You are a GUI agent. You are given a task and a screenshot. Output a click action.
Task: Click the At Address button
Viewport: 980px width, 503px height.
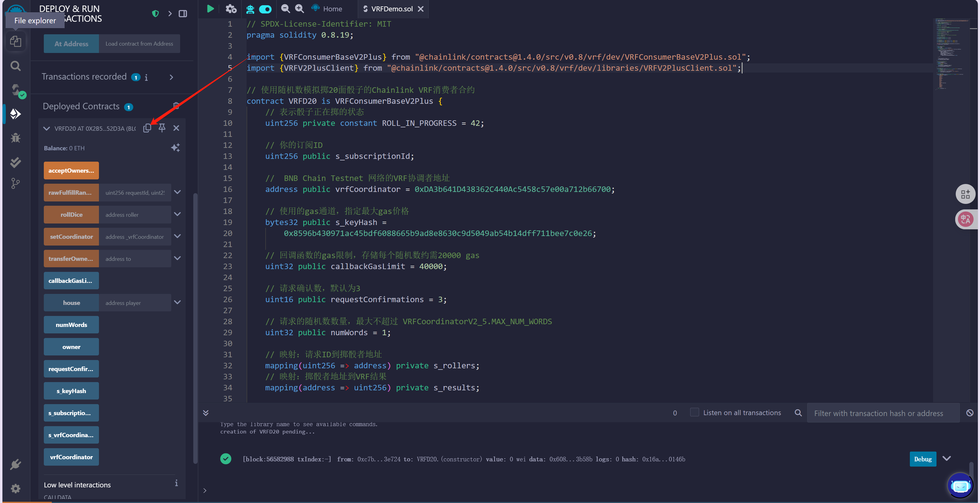pyautogui.click(x=71, y=44)
